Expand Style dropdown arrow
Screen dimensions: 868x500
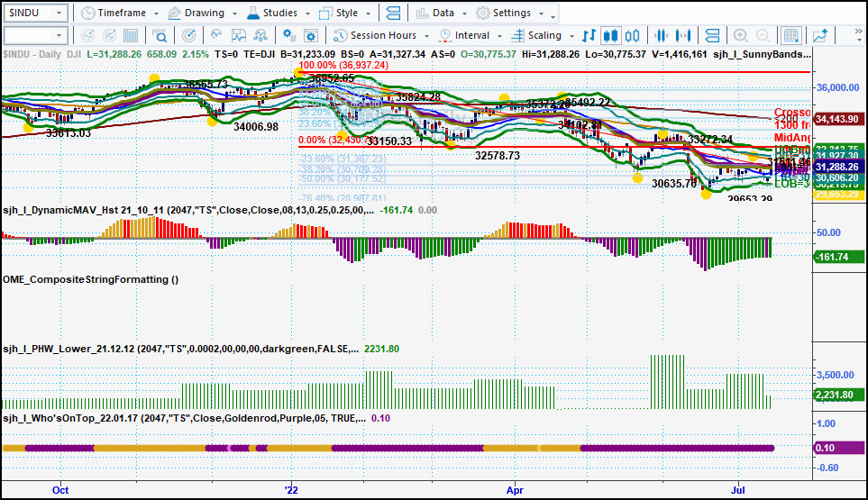[368, 14]
